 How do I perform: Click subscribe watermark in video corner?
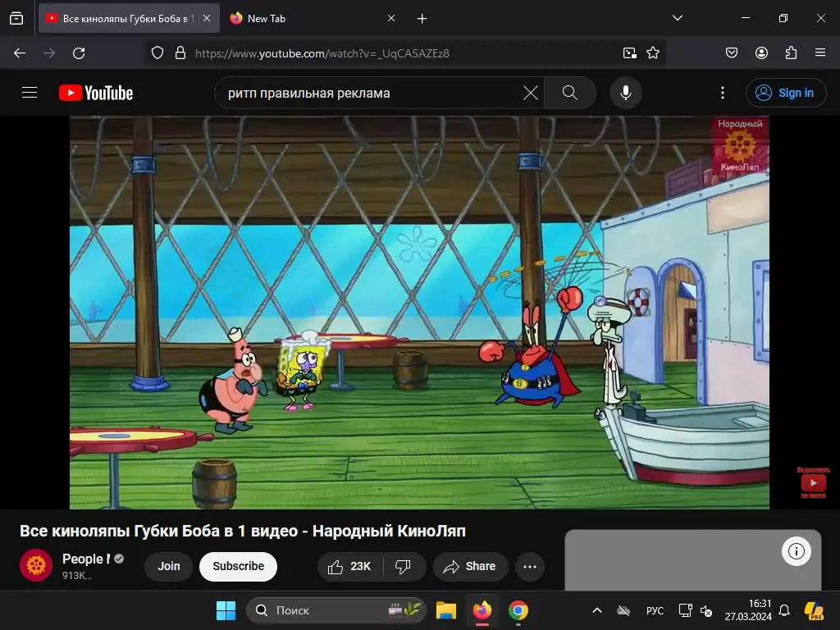tap(813, 482)
